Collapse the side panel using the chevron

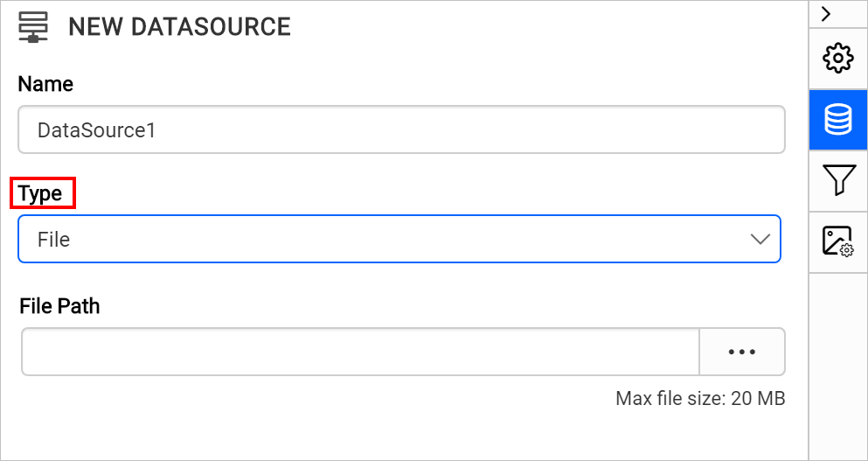click(x=827, y=13)
